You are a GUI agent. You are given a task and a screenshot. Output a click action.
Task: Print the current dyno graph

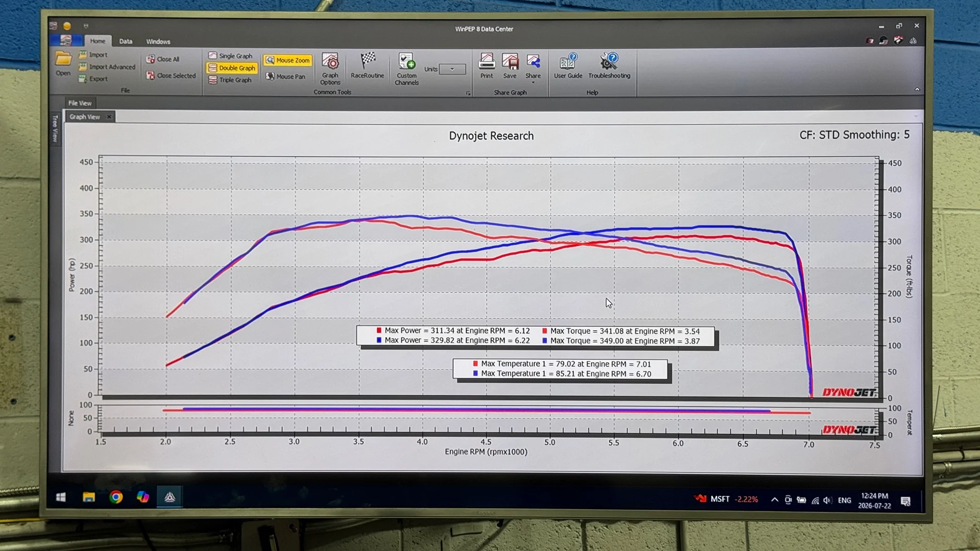click(x=486, y=66)
